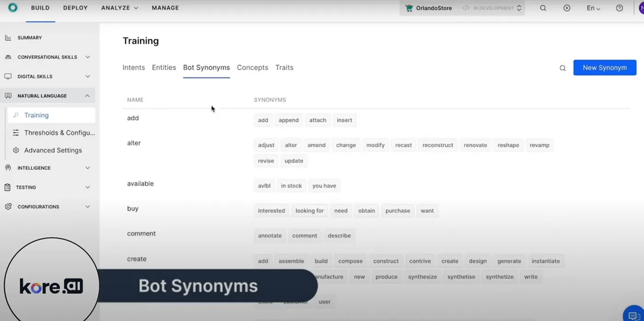
Task: Go to the Manage menu
Action: point(165,8)
